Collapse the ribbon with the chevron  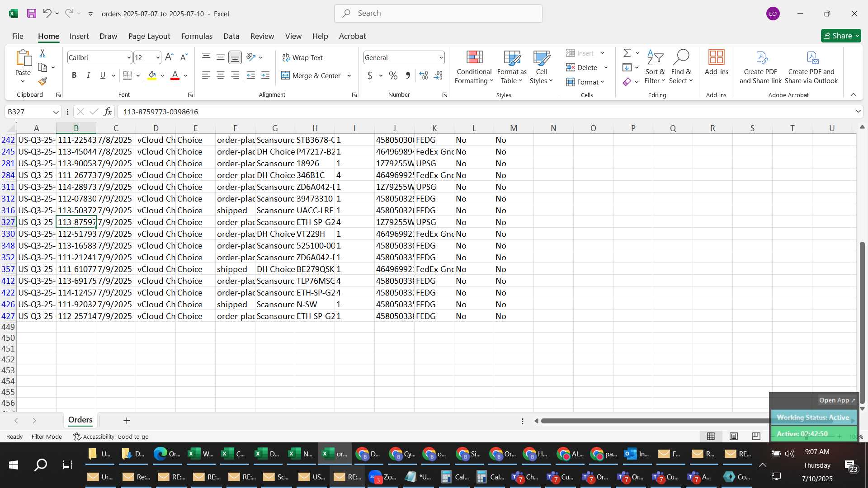854,94
